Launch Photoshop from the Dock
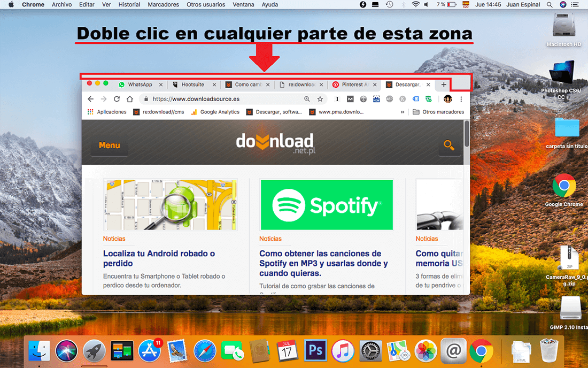 (315, 351)
